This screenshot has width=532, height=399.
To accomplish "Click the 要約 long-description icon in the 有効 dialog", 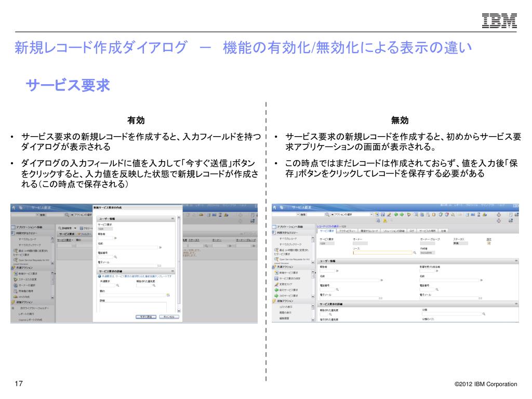I will click(x=168, y=295).
